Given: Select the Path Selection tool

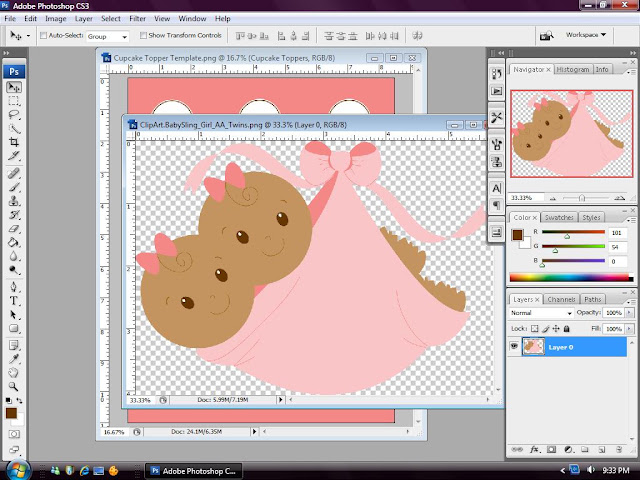Looking at the screenshot, I should click(14, 315).
